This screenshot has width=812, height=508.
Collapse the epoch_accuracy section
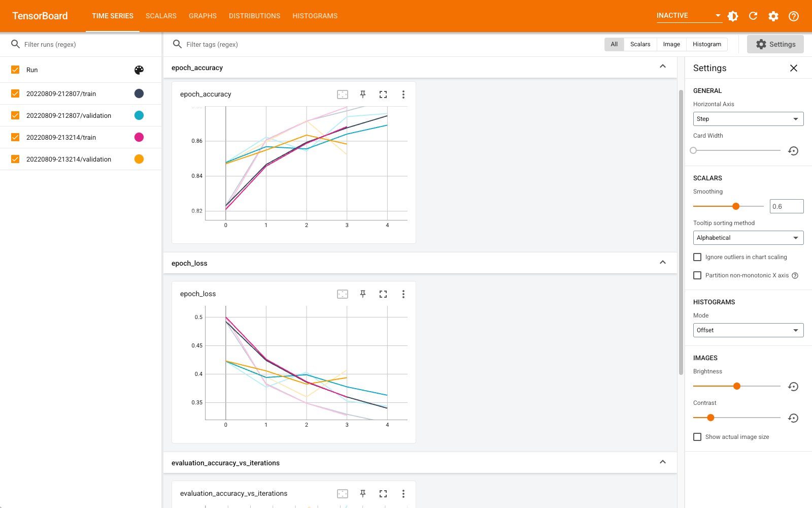pos(663,67)
